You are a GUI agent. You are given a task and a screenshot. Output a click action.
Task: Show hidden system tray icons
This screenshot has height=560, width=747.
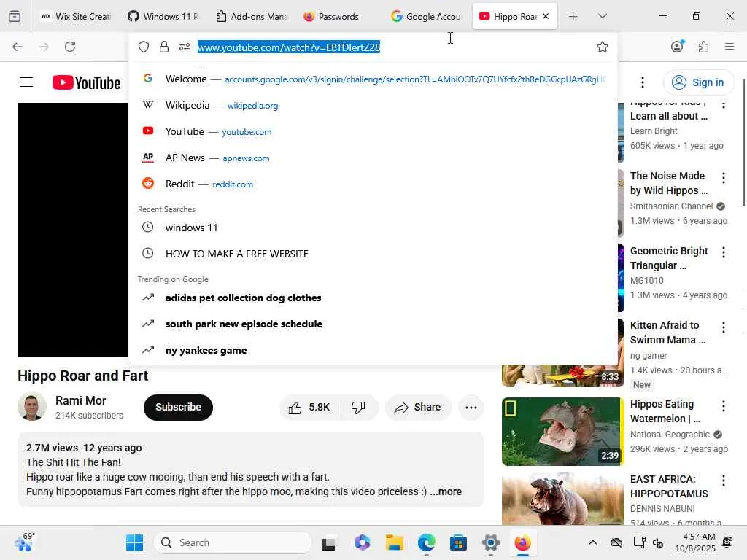[x=592, y=542]
